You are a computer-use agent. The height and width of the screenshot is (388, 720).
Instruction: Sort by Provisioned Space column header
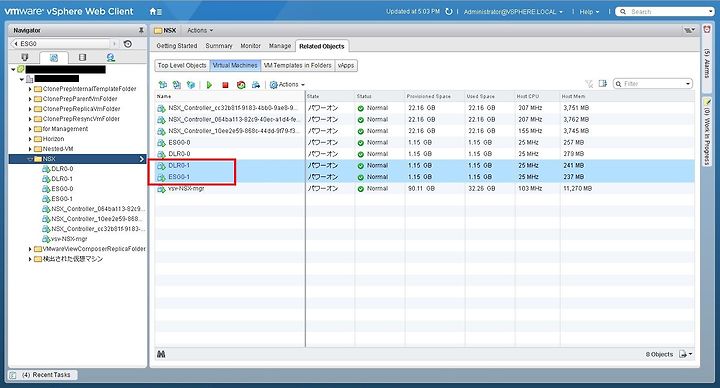434,96
